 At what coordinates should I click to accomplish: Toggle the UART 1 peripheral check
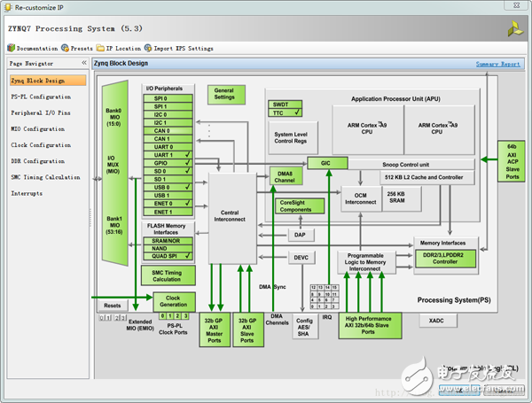[188, 155]
